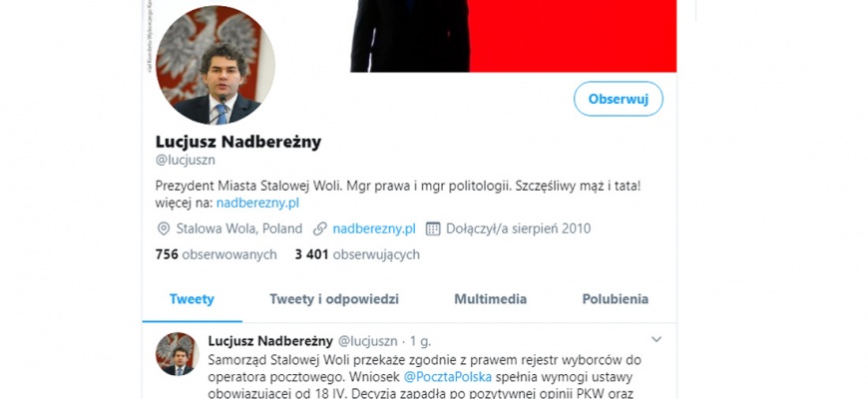Screen dimensions: 868x399
Task: Click the link chain icon
Action: tap(319, 228)
